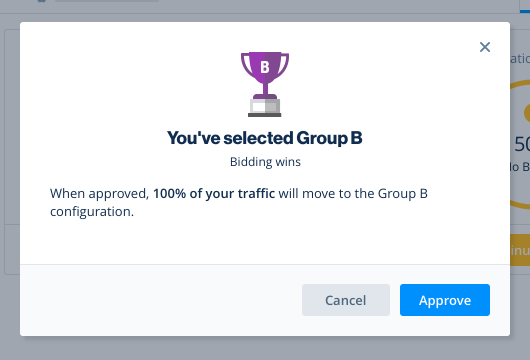The width and height of the screenshot is (530, 360).
Task: Click the empty gray dialog footer area
Action: (x=159, y=300)
